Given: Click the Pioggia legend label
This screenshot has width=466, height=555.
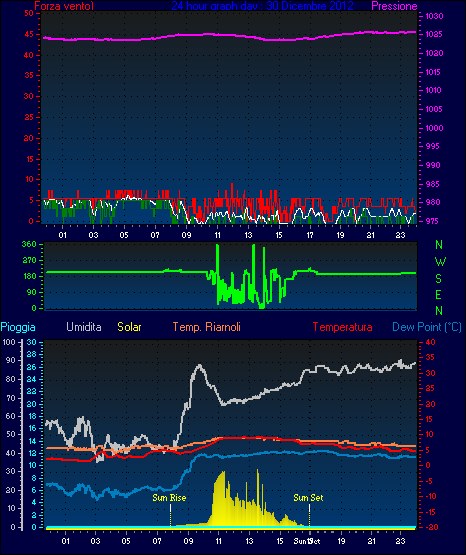Looking at the screenshot, I should 18,327.
